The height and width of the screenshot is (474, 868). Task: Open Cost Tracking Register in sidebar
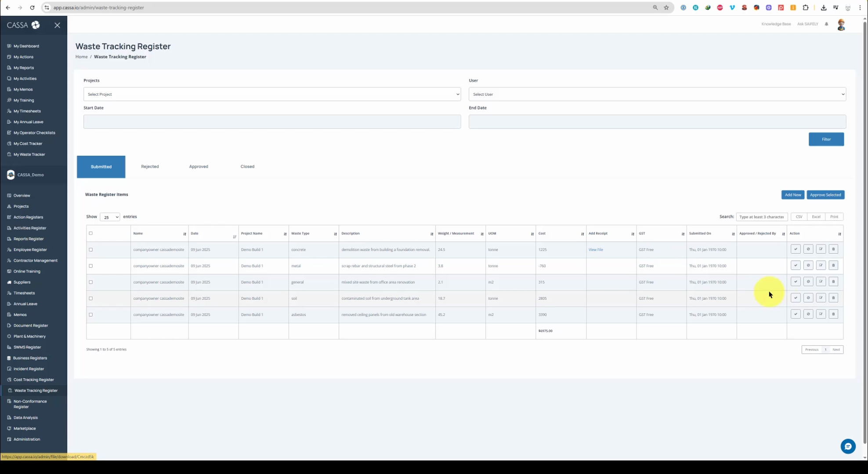point(33,380)
